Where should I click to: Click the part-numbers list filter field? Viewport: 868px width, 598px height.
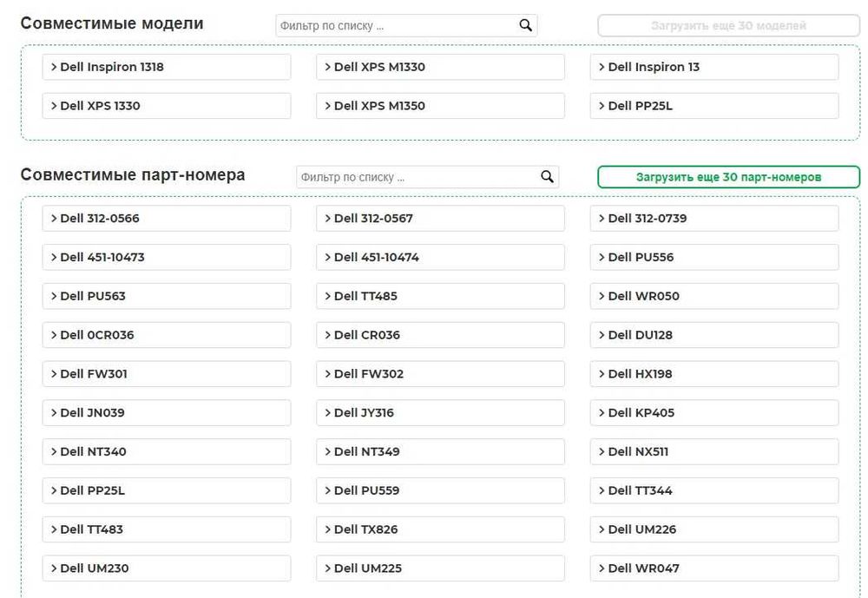417,177
